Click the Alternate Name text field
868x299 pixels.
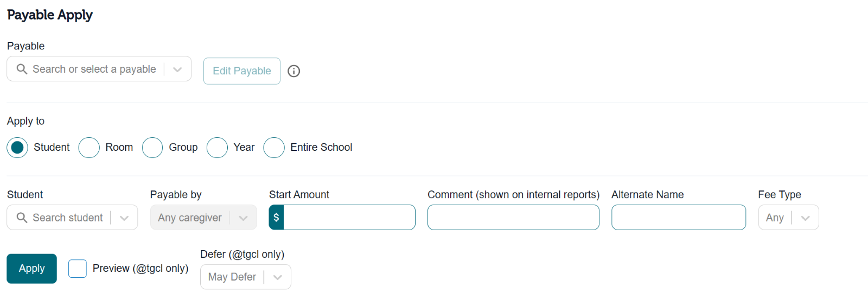coord(679,217)
